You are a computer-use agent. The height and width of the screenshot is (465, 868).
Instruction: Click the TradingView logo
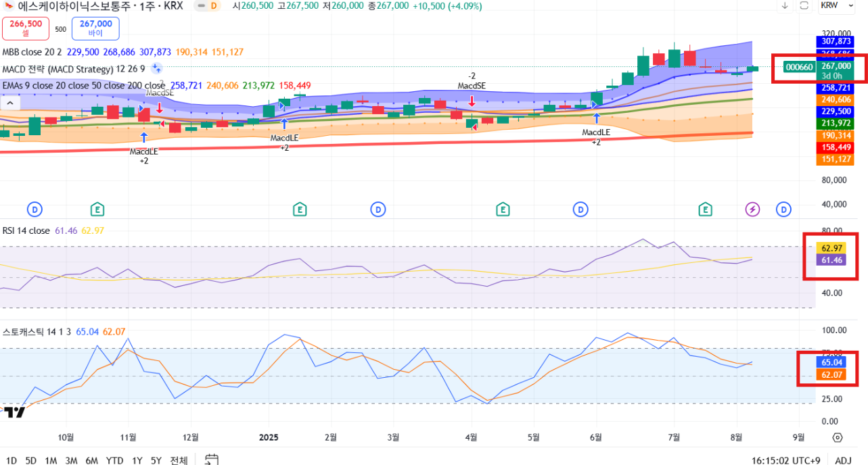14,412
